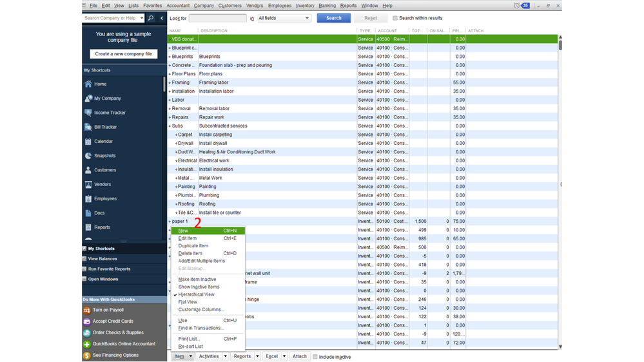644x362 pixels.
Task: Open Customers shortcut icon
Action: click(x=88, y=170)
